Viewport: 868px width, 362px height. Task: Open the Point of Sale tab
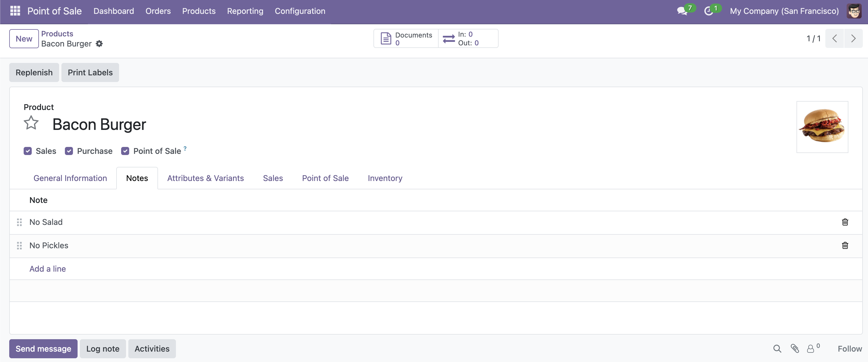325,178
